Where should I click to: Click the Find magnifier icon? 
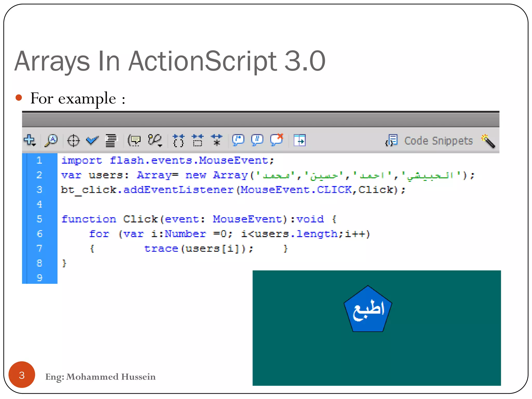coord(51,141)
